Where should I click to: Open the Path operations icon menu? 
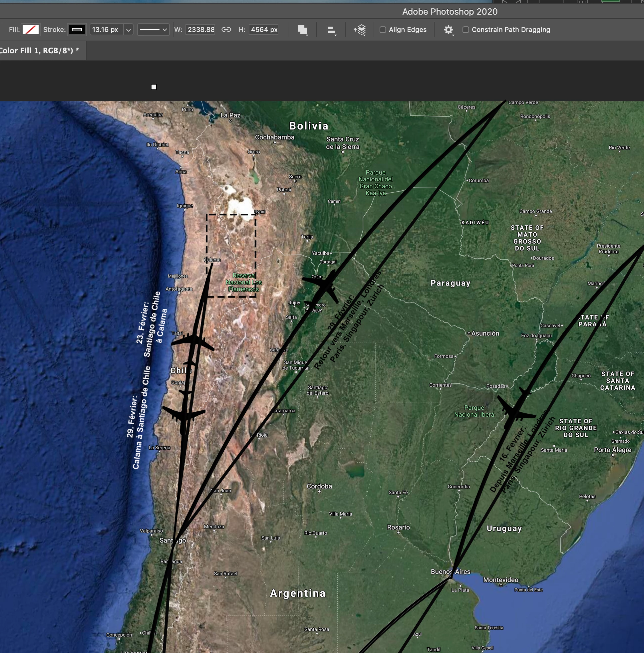point(302,30)
